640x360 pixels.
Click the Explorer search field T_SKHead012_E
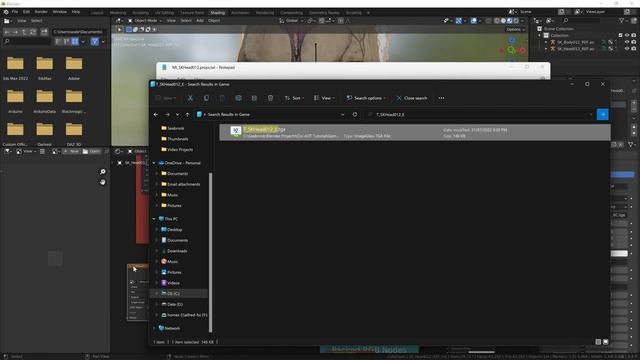[480, 115]
